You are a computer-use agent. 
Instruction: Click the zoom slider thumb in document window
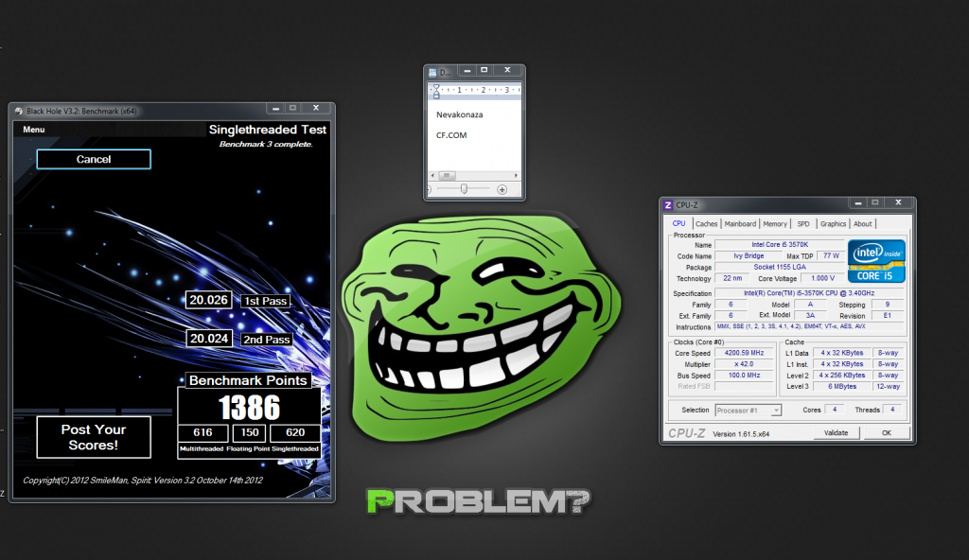[464, 189]
